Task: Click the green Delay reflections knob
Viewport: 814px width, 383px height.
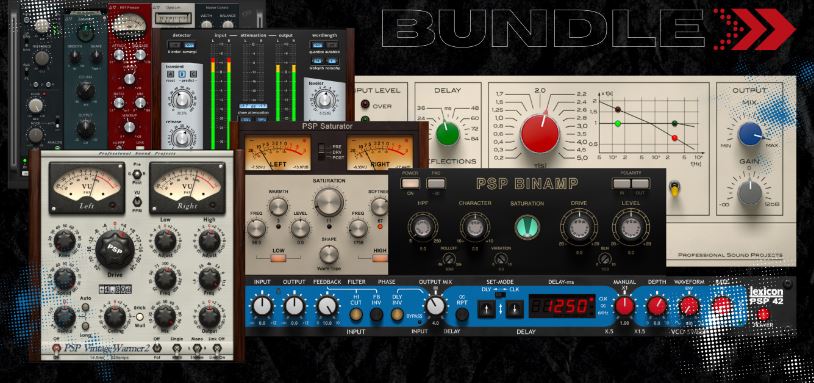Action: coord(447,133)
